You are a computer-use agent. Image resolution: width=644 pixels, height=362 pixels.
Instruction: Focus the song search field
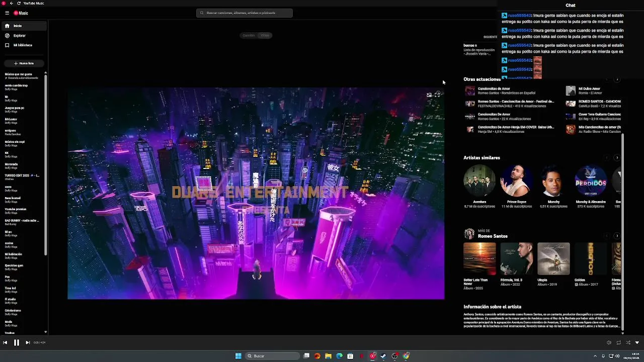[245, 13]
